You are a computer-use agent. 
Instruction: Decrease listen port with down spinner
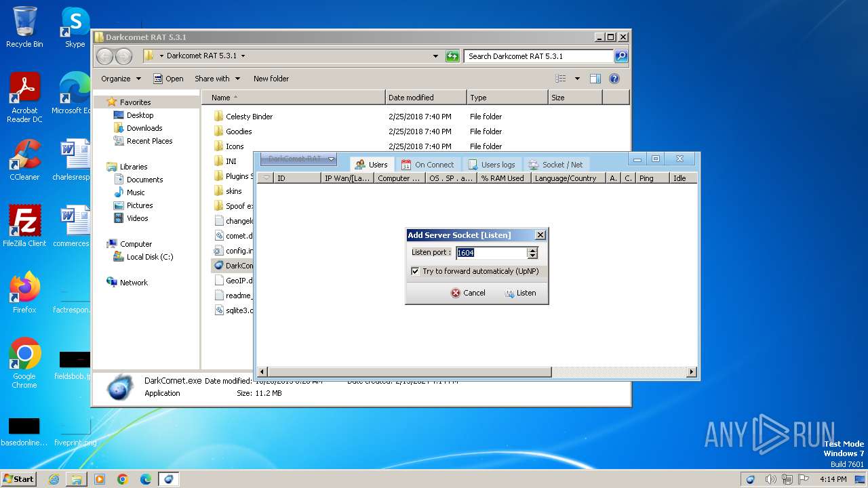tap(532, 256)
